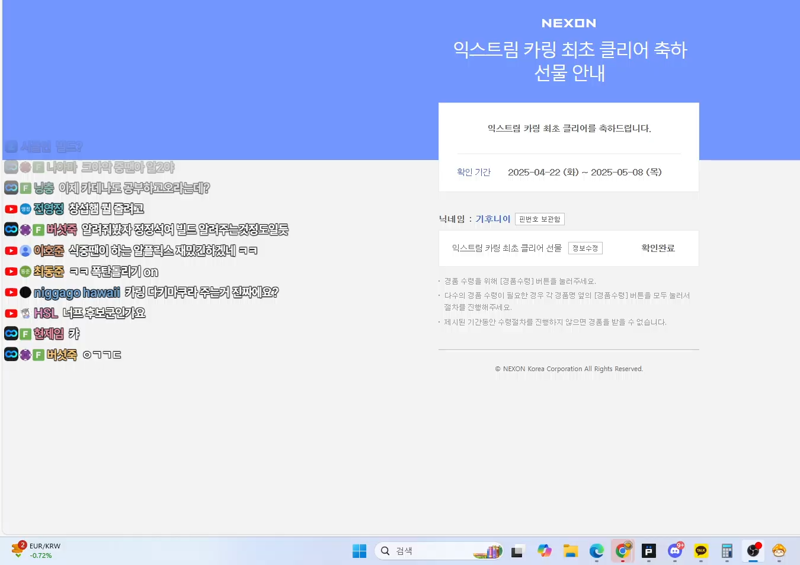Click the YouTube icon beside 진영정's chat message
Viewport: 800px width, 565px height.
click(11, 209)
